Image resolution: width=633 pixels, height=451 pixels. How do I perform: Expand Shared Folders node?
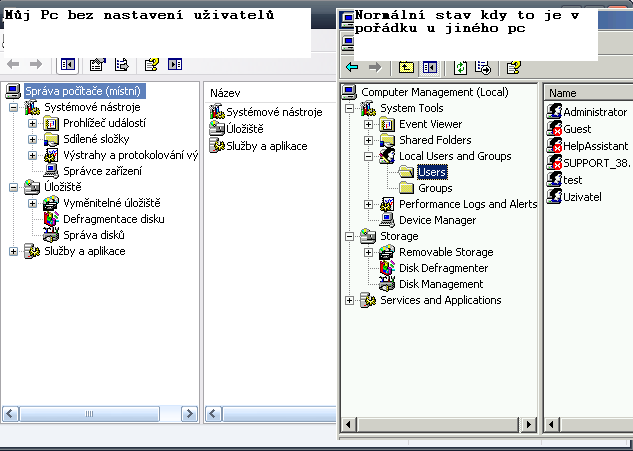[368, 140]
